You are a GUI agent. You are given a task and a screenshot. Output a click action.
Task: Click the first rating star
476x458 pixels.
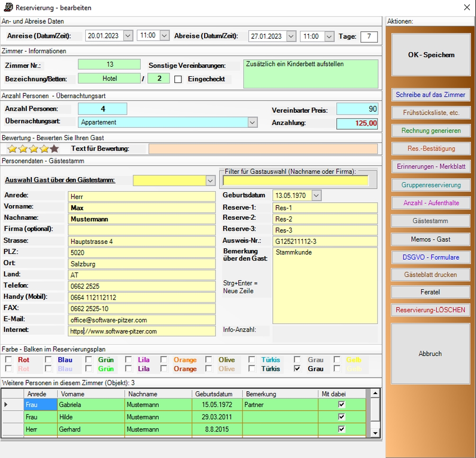pos(12,149)
